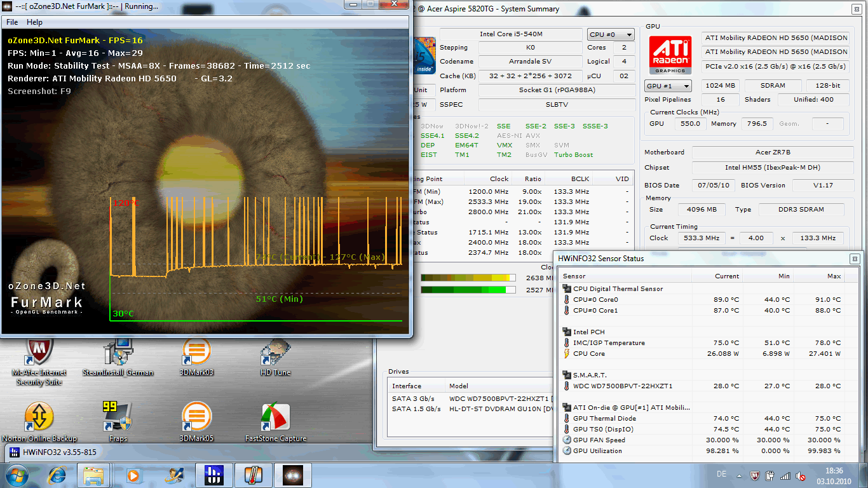Click the GPU FAN Speed sensor icon

(567, 440)
